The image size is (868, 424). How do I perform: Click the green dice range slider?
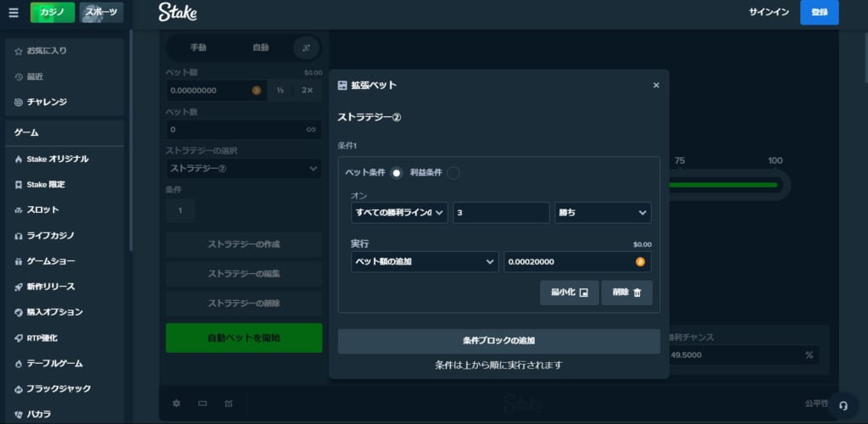tap(724, 185)
